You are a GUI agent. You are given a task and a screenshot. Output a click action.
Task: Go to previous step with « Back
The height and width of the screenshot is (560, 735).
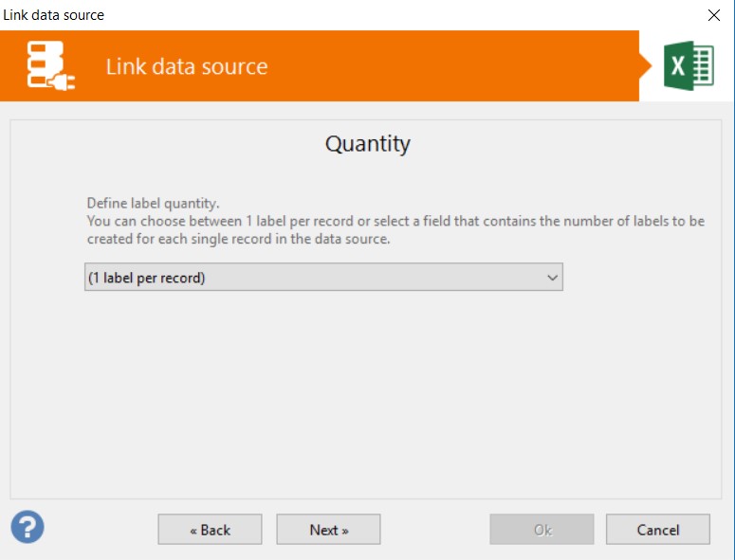pyautogui.click(x=210, y=530)
